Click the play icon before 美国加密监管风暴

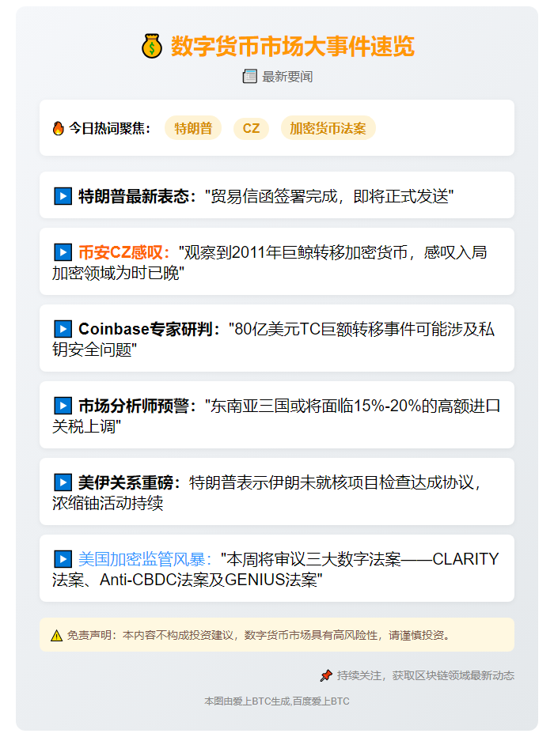coord(63,559)
